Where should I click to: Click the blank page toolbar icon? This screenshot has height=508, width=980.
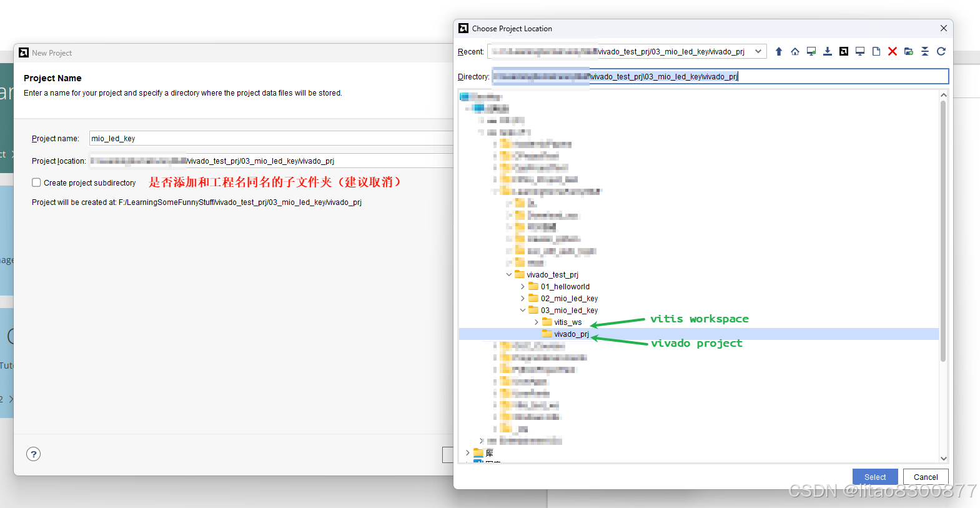(876, 51)
